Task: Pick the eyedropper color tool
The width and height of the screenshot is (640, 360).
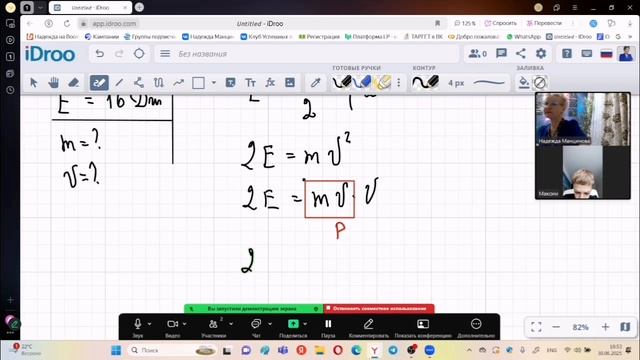Action: pyautogui.click(x=315, y=83)
